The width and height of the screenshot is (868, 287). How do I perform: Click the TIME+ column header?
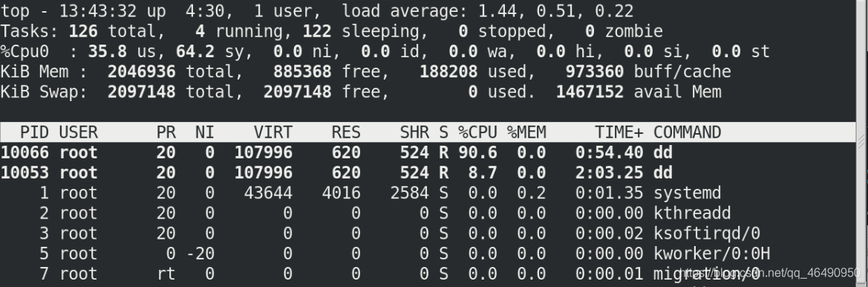[x=619, y=132]
